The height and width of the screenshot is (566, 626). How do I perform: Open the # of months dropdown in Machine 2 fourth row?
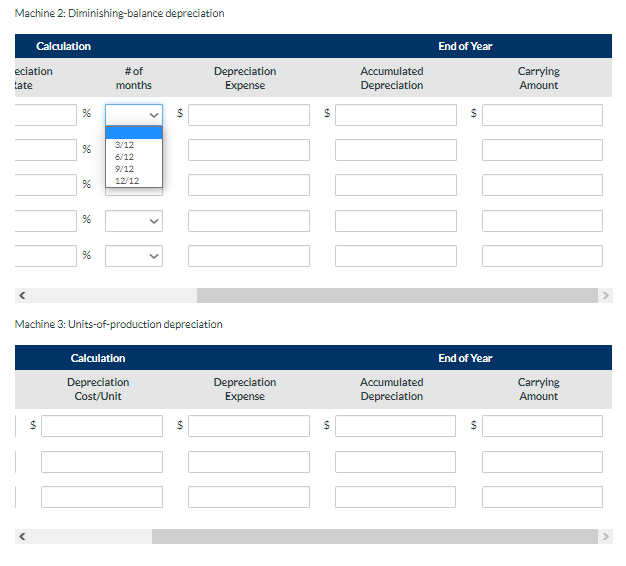(134, 221)
